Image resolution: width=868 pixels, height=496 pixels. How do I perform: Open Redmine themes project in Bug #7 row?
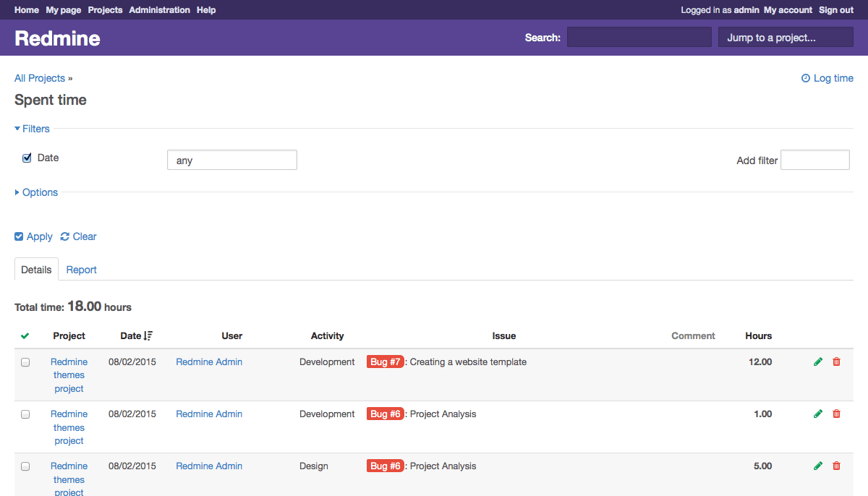69,375
